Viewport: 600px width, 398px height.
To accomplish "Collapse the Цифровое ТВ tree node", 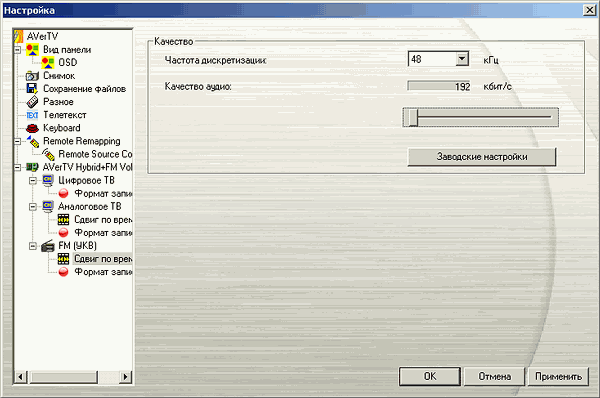I will [33, 181].
